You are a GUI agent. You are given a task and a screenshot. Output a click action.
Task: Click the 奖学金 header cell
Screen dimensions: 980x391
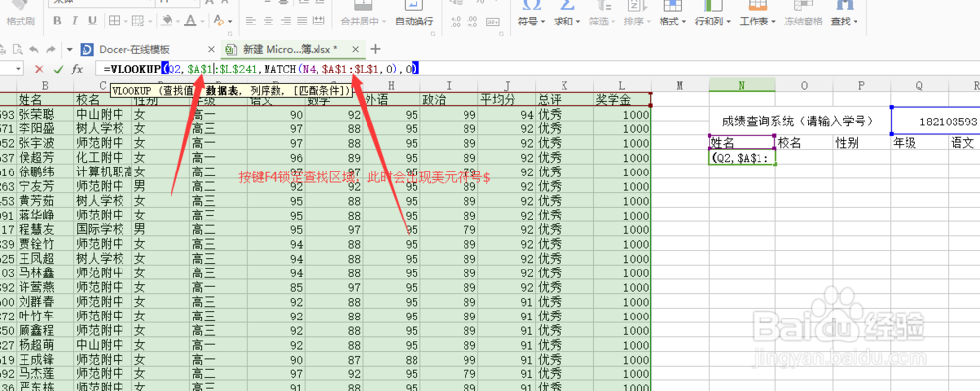pyautogui.click(x=622, y=99)
